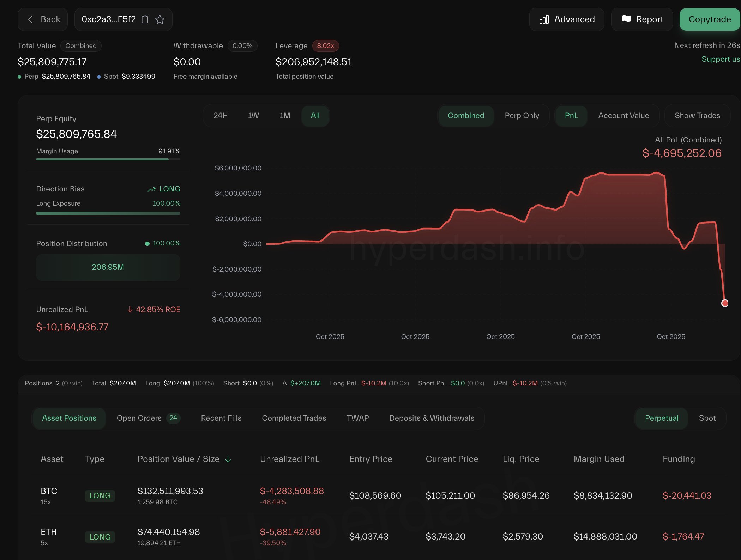Select the 1W time range
The image size is (741, 560).
pos(253,116)
